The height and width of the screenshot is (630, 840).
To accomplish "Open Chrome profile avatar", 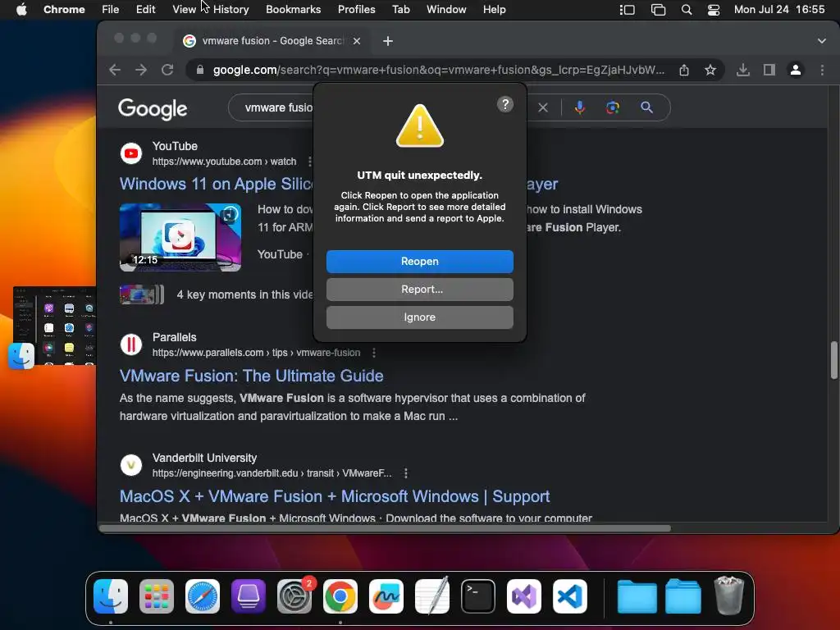I will click(x=796, y=70).
